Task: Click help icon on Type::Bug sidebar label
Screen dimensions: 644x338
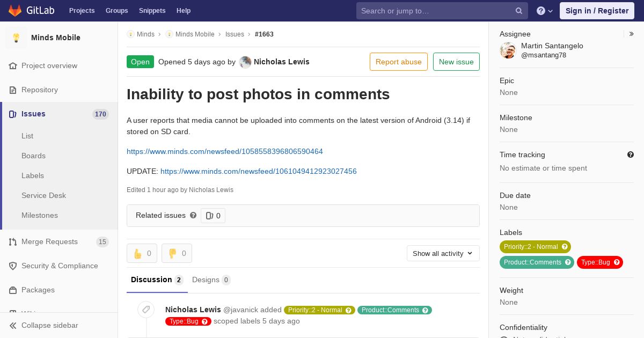Action: tap(617, 262)
